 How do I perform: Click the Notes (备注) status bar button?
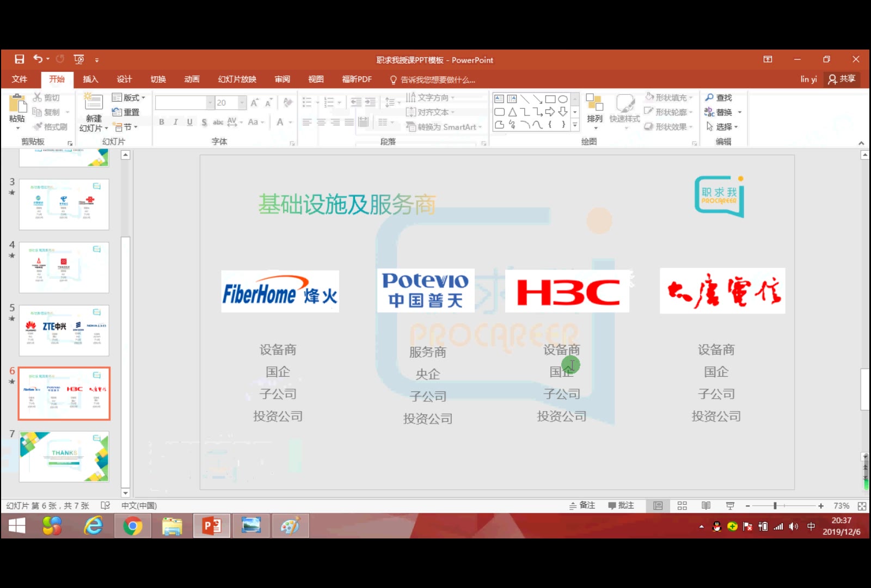[x=582, y=505]
